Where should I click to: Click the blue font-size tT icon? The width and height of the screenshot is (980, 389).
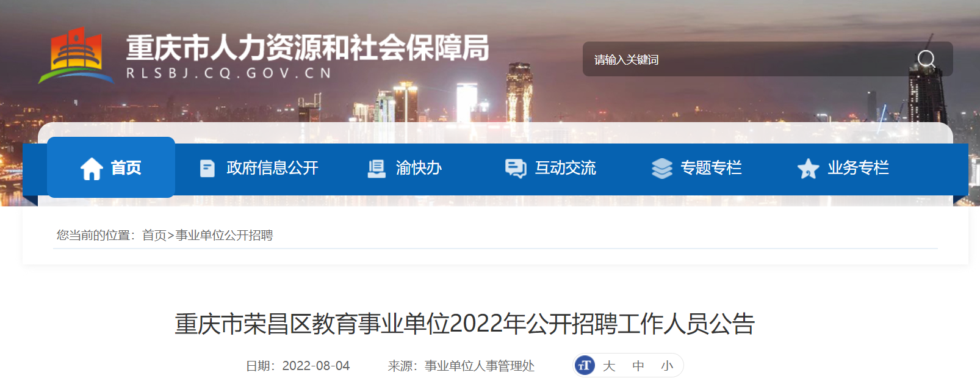pyautogui.click(x=585, y=365)
